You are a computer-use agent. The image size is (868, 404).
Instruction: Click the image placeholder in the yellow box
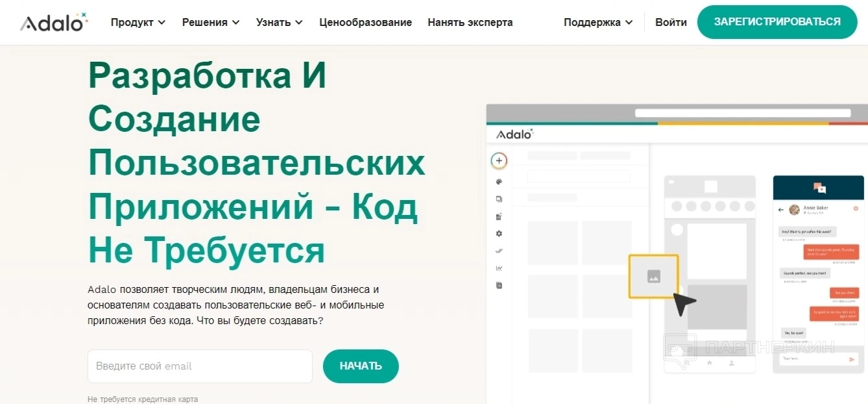(x=654, y=276)
